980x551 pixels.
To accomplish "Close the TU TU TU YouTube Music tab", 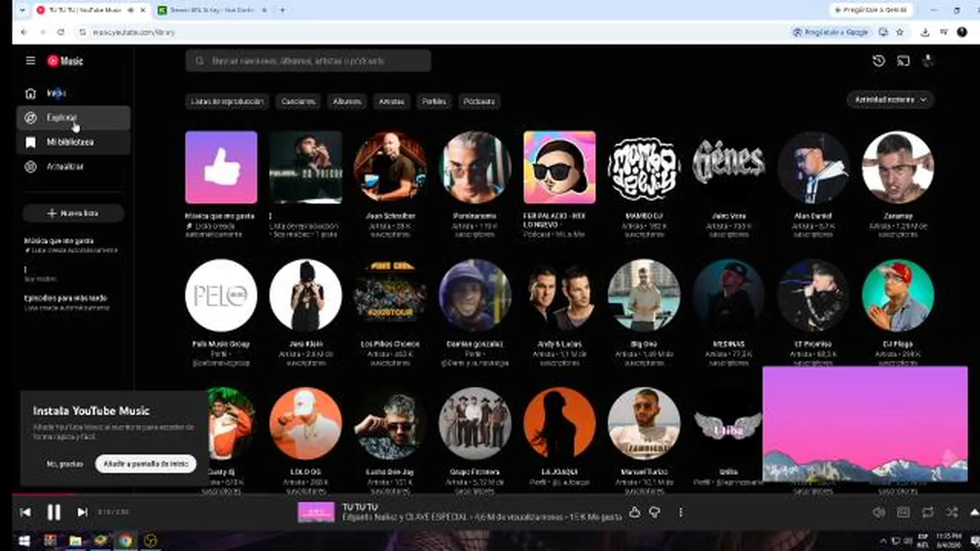I will coord(143,10).
